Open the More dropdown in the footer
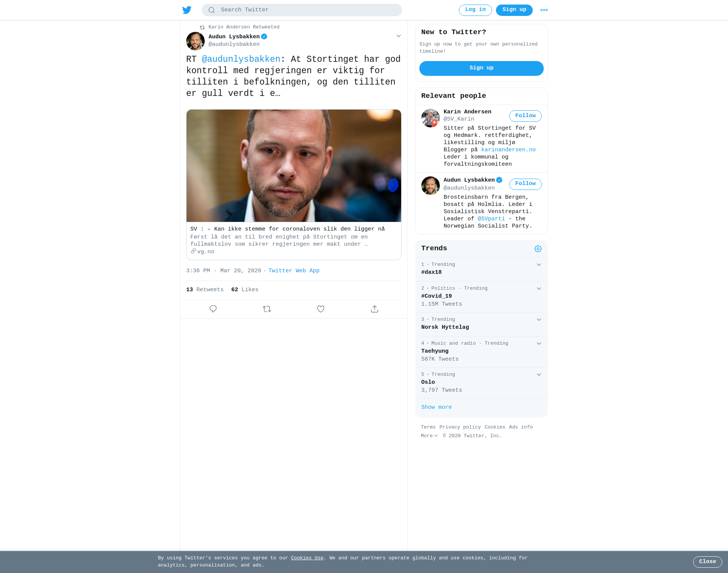Image resolution: width=728 pixels, height=573 pixels. click(429, 436)
